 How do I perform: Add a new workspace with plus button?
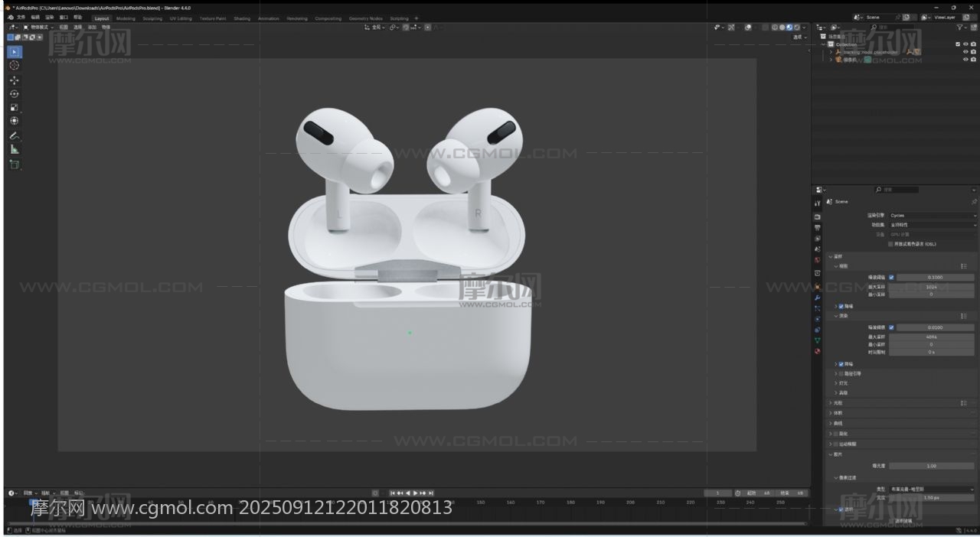pos(416,18)
